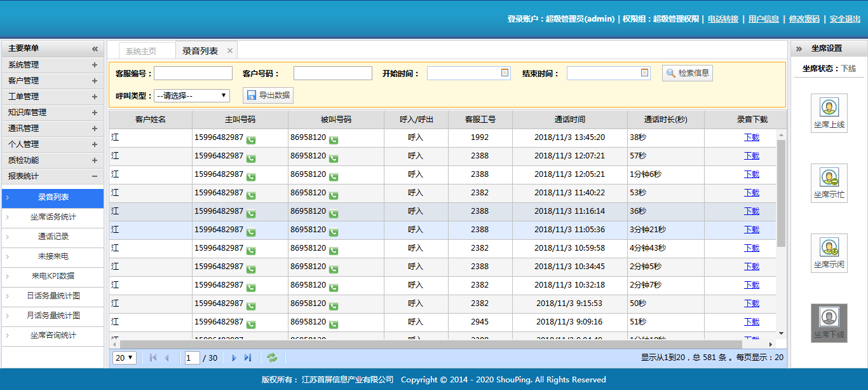Click 修改密码 header link

[x=804, y=19]
